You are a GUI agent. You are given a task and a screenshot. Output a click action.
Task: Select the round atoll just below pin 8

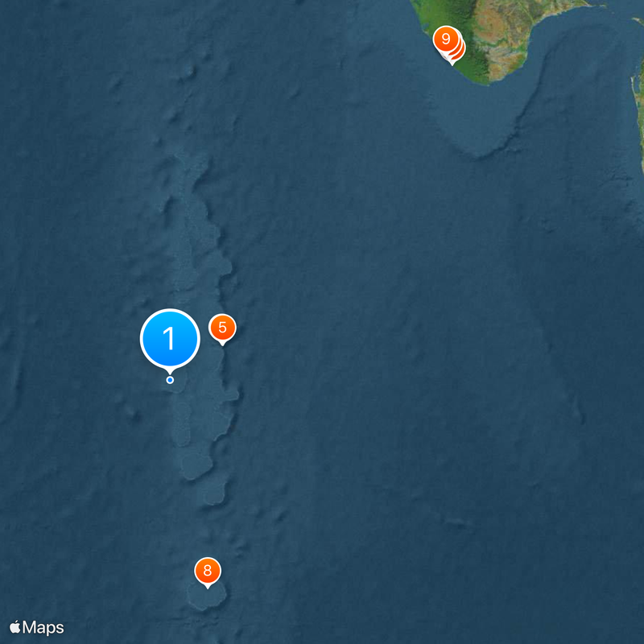[x=207, y=596]
